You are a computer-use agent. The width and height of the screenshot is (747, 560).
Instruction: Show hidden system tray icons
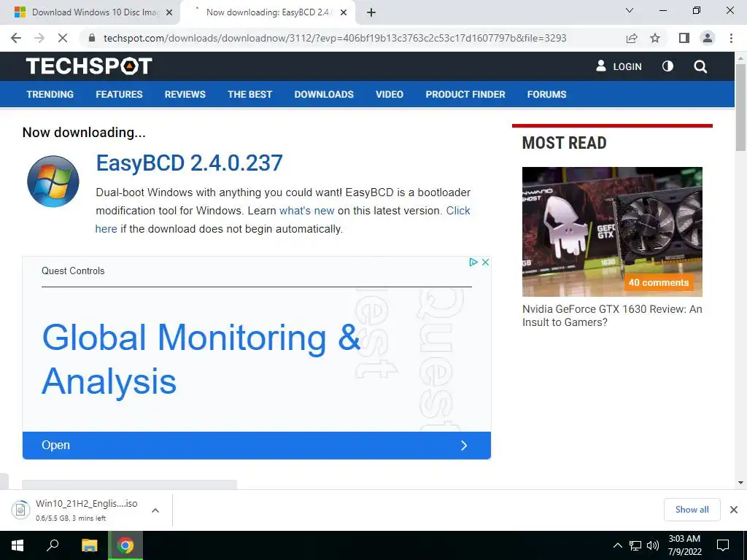click(617, 545)
